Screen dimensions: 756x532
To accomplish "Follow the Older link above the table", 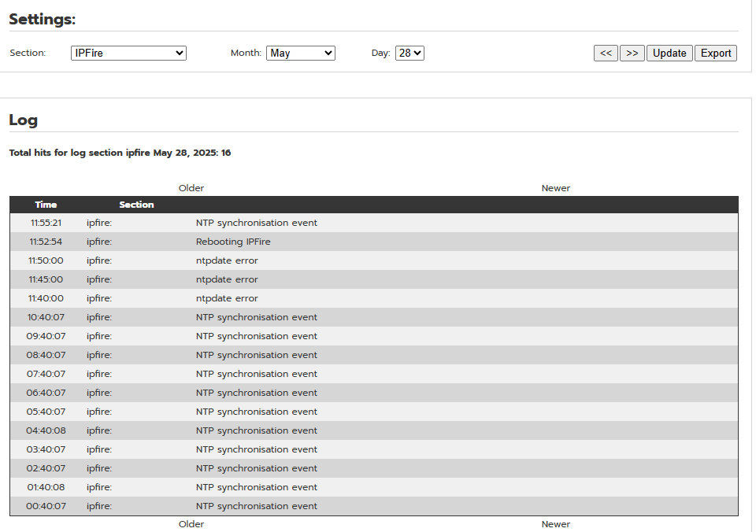I will [191, 188].
